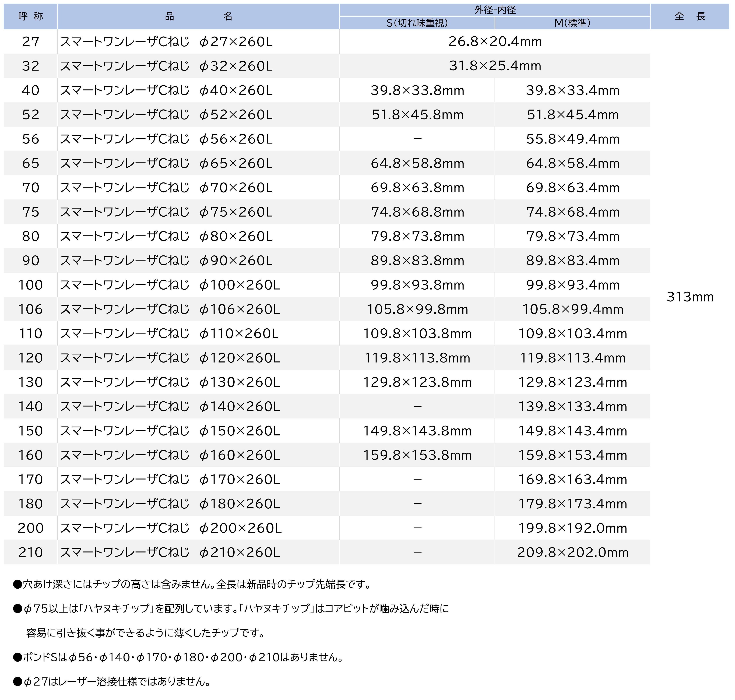Select S dimension 39.8×33.8mm

tap(417, 90)
